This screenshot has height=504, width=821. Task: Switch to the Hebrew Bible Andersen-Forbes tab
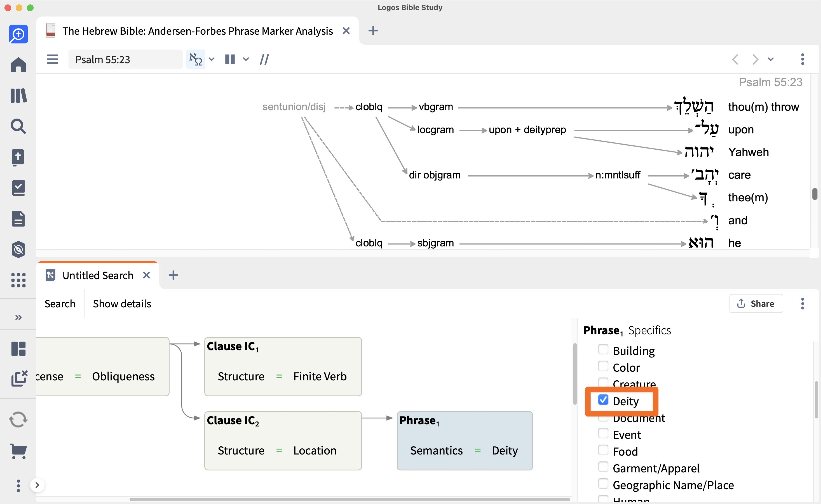197,31
